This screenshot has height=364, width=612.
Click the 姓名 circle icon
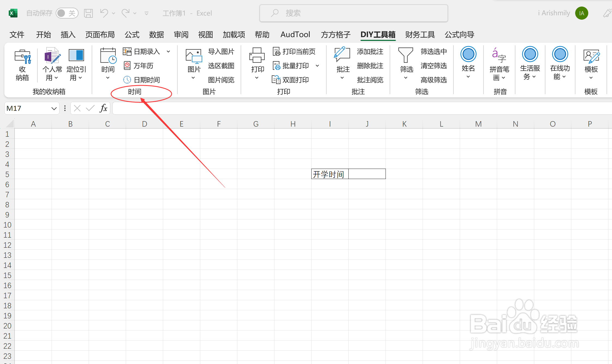click(x=468, y=54)
